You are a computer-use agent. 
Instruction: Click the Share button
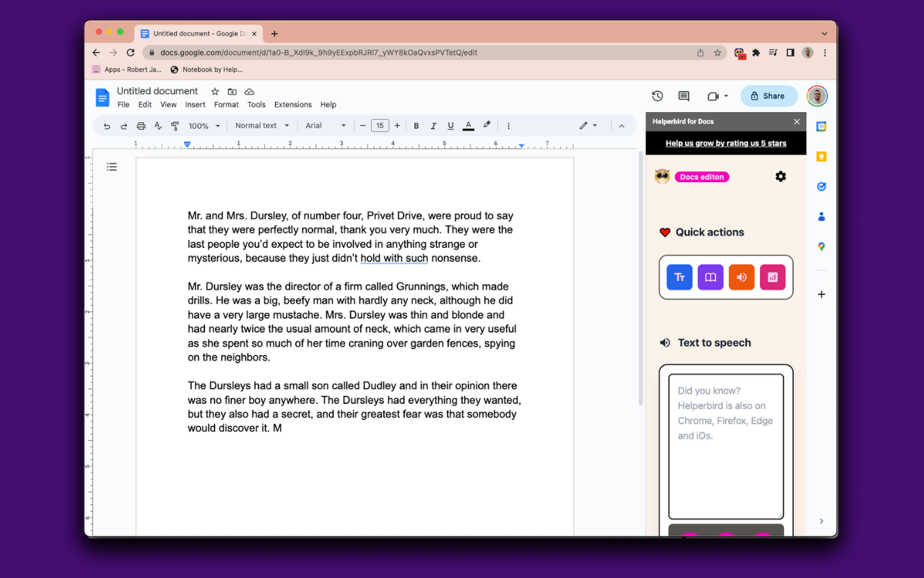(769, 96)
